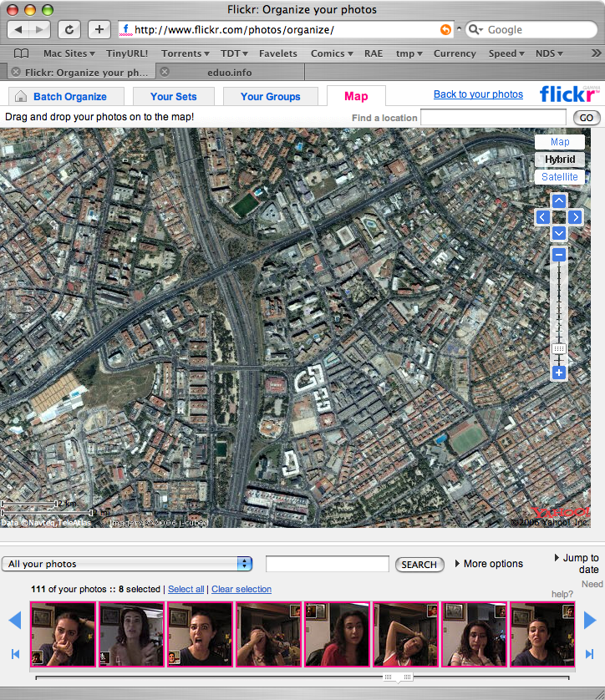Click the TinyURL! bookmark
Screen dimensions: 605x700
127,53
